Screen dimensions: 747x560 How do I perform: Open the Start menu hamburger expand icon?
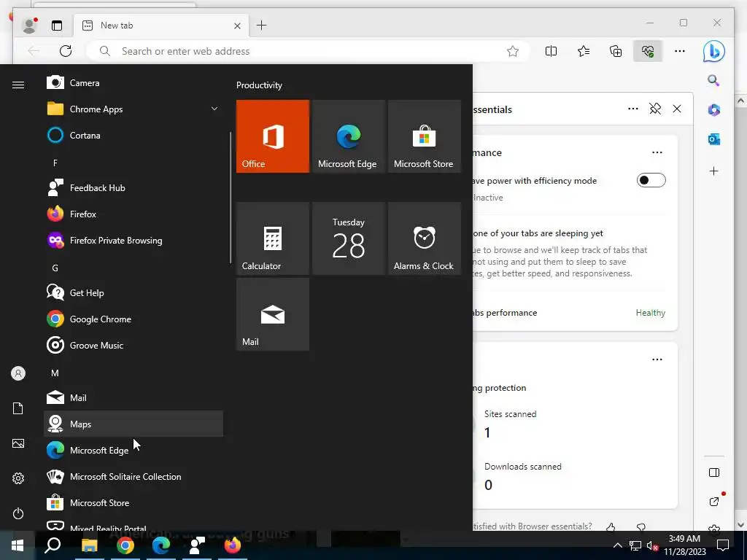18,85
